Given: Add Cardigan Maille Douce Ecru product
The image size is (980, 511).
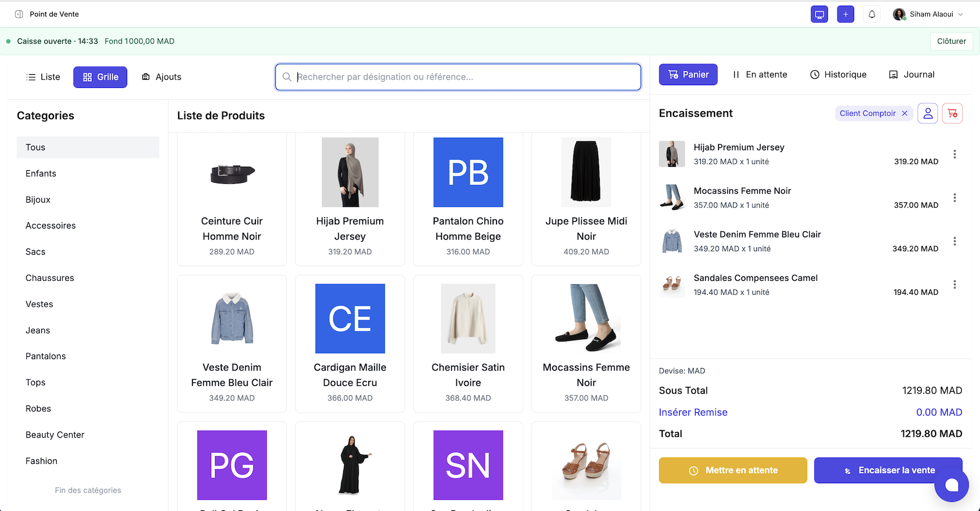Looking at the screenshot, I should click(x=350, y=344).
